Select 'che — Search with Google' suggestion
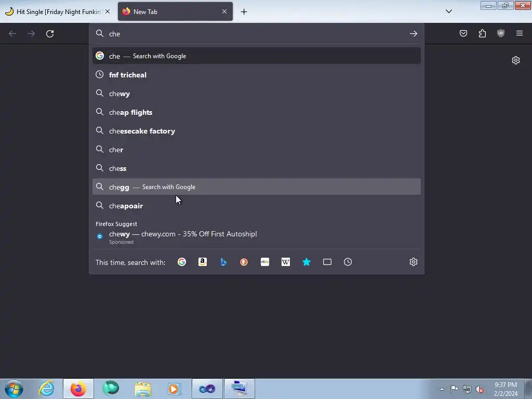The image size is (532, 399). 257,56
